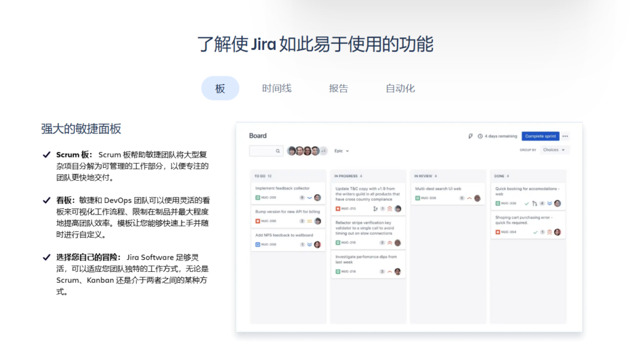Click the 强大的敏捷面板 heading
630x364 pixels.
81,129
